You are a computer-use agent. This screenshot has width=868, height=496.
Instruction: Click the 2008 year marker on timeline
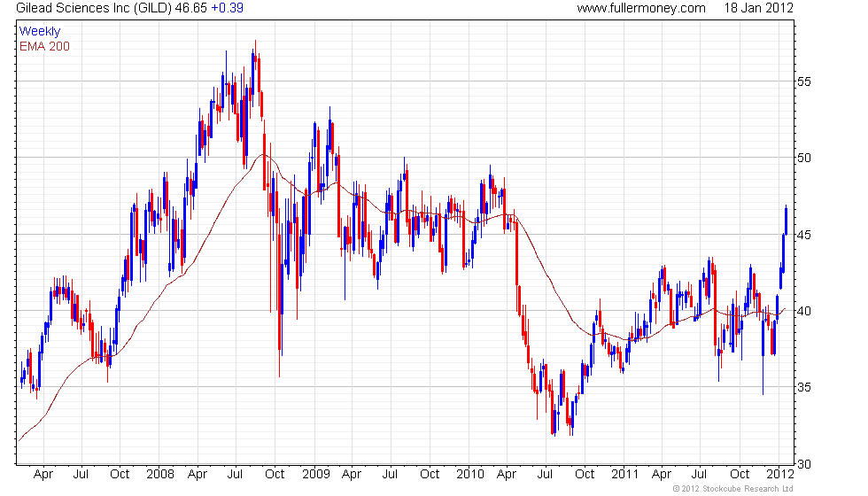coord(160,475)
